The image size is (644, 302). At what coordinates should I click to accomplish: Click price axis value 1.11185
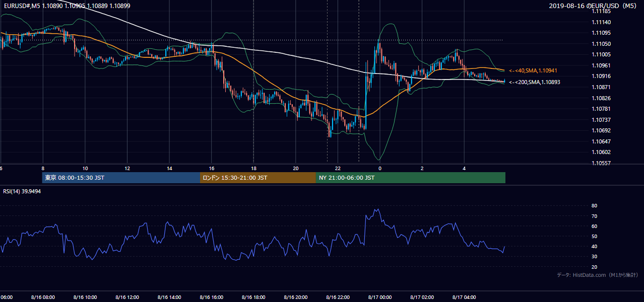601,11
